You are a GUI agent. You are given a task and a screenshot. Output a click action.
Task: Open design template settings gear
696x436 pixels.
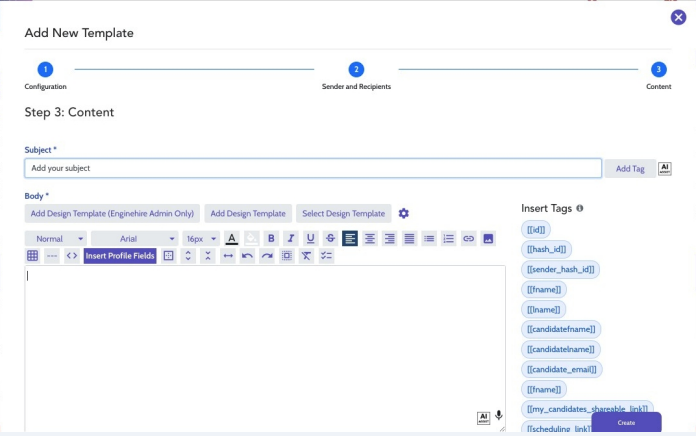click(x=403, y=214)
